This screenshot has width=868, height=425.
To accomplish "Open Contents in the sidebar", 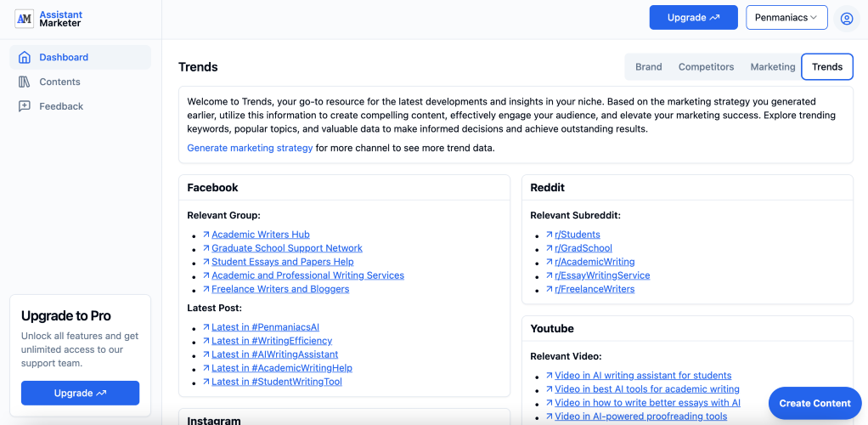I will point(81,82).
